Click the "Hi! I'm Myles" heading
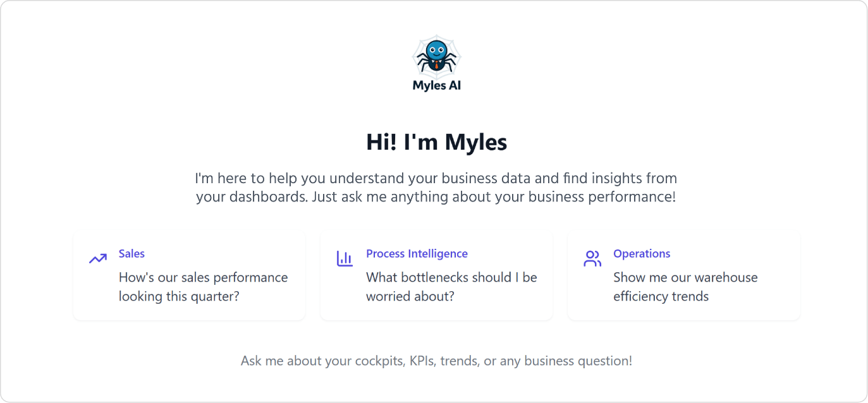 (436, 142)
